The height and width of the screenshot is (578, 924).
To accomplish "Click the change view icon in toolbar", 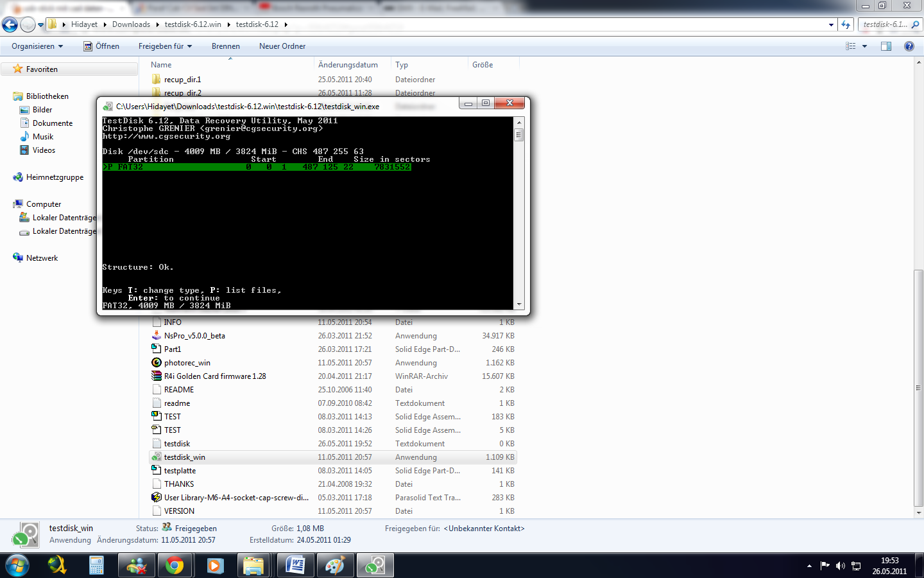I will click(x=851, y=46).
